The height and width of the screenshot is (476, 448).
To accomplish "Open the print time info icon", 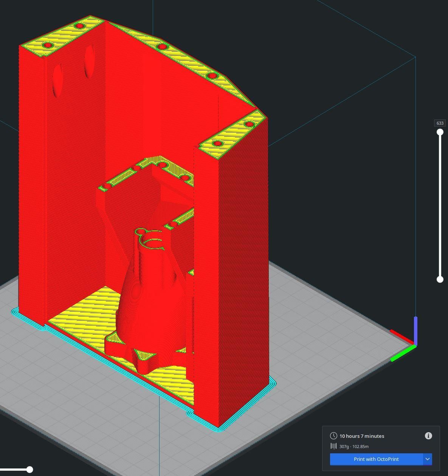I will point(428,436).
